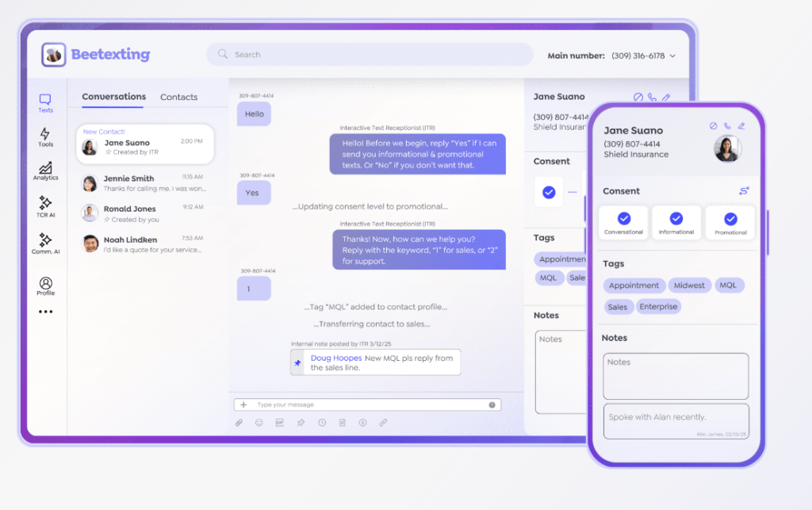The height and width of the screenshot is (510, 812).
Task: Click the dollar payment icon
Action: [x=363, y=423]
